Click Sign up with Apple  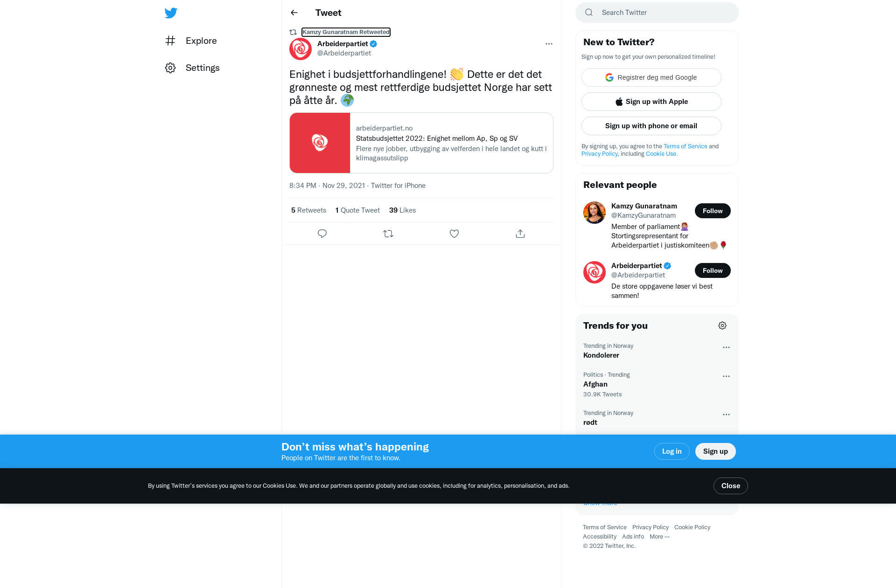coord(651,102)
